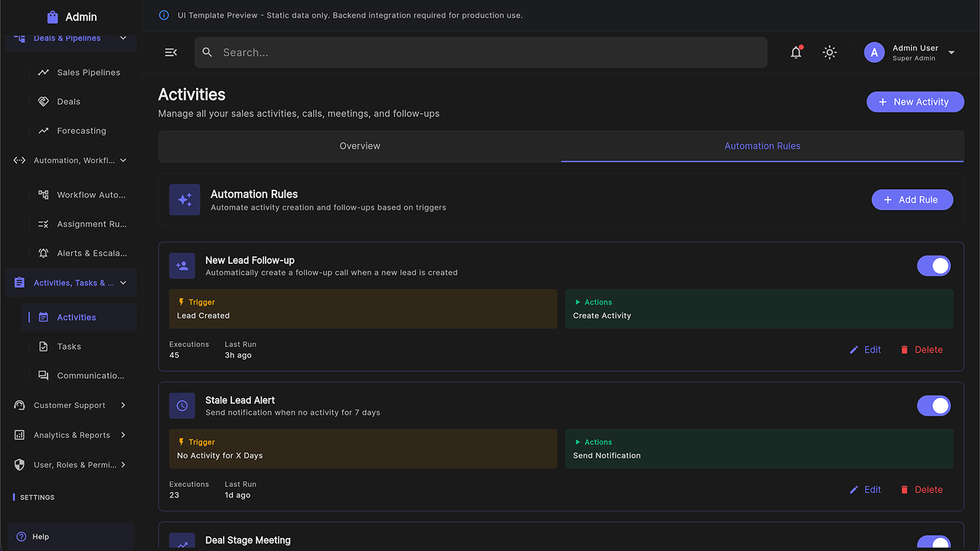Switch theme using the sun icon

pos(829,52)
